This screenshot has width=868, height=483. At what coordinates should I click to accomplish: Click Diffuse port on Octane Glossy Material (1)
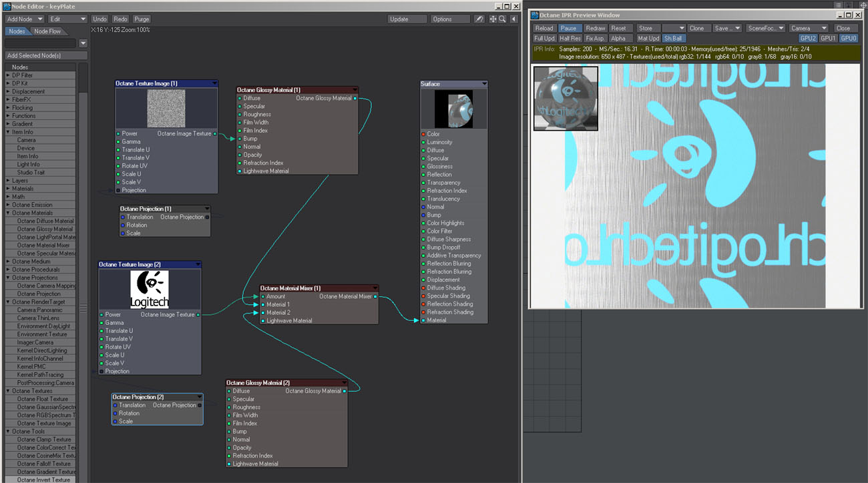coord(240,98)
